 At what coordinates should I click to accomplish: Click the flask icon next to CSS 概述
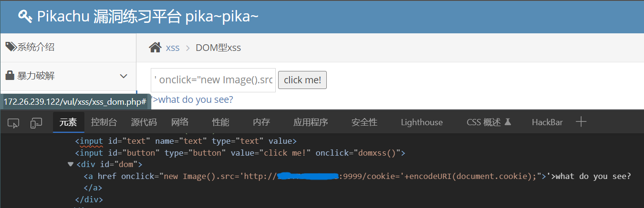tap(508, 122)
